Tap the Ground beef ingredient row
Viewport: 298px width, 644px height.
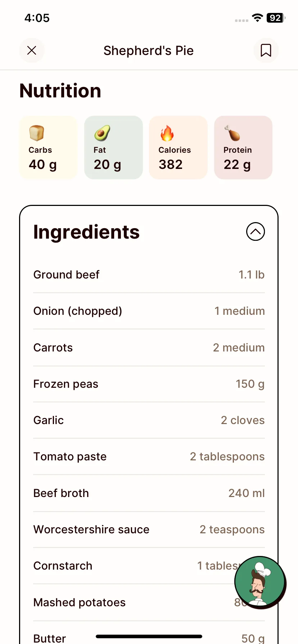[x=149, y=275]
